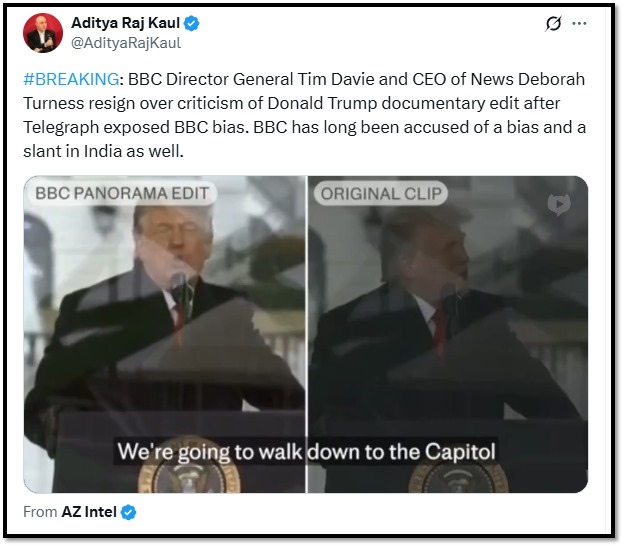Click the video watermark icon at top right

(x=559, y=204)
